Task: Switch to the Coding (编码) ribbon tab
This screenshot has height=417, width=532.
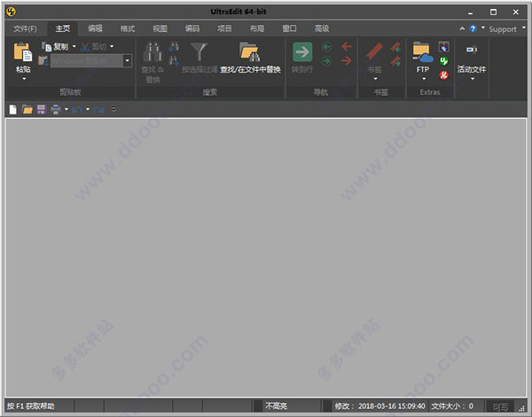Action: [x=192, y=29]
